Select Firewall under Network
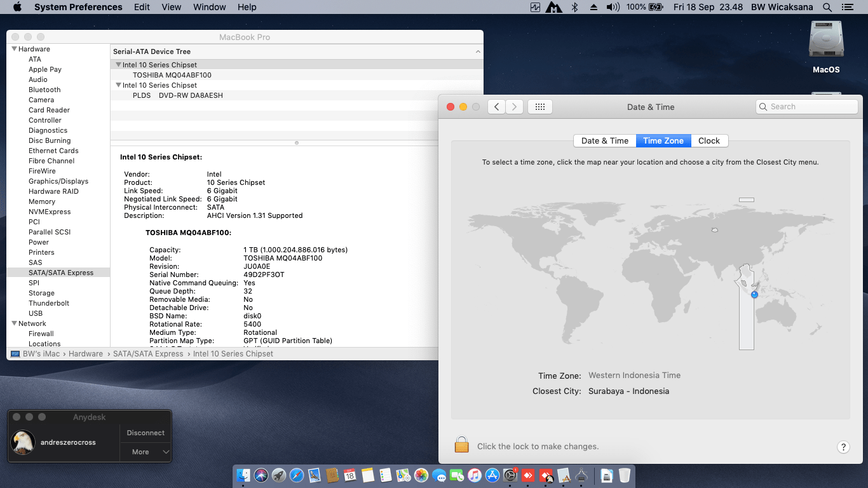The image size is (868, 488). click(x=41, y=334)
